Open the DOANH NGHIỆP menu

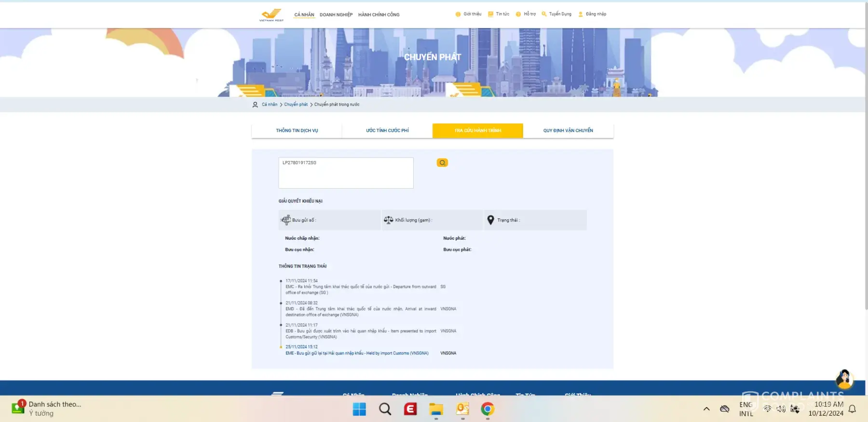pos(336,15)
